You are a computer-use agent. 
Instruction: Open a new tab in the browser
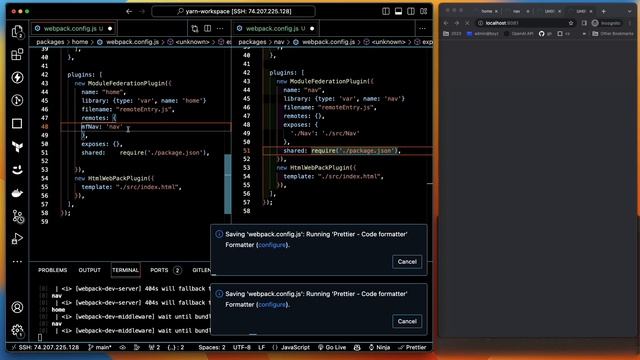pyautogui.click(x=604, y=11)
